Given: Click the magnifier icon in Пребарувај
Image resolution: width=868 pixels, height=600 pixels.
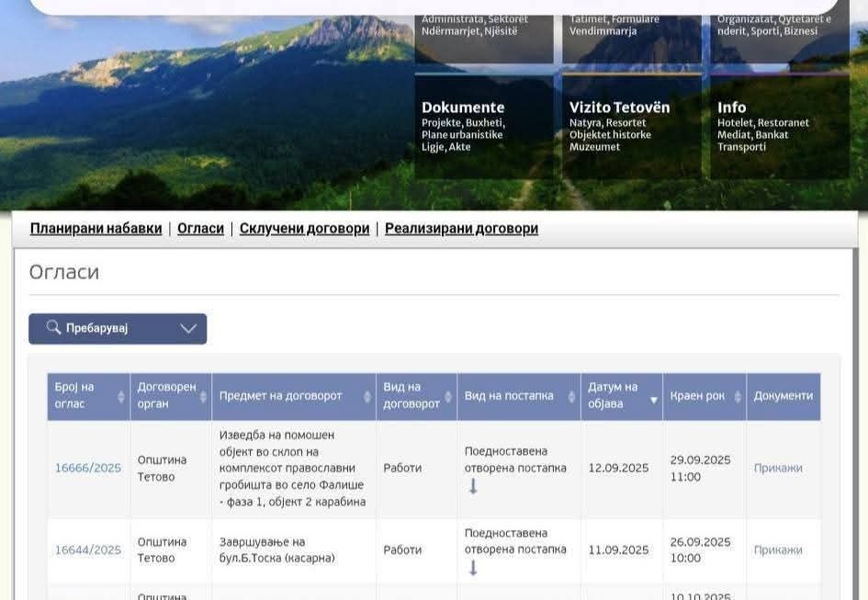Looking at the screenshot, I should coord(53,328).
